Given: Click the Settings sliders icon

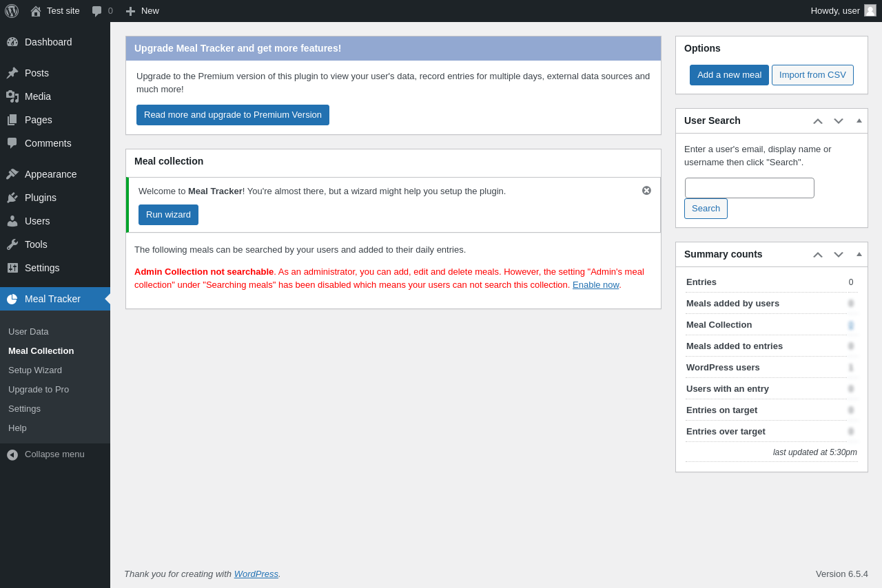Looking at the screenshot, I should click(x=12, y=268).
